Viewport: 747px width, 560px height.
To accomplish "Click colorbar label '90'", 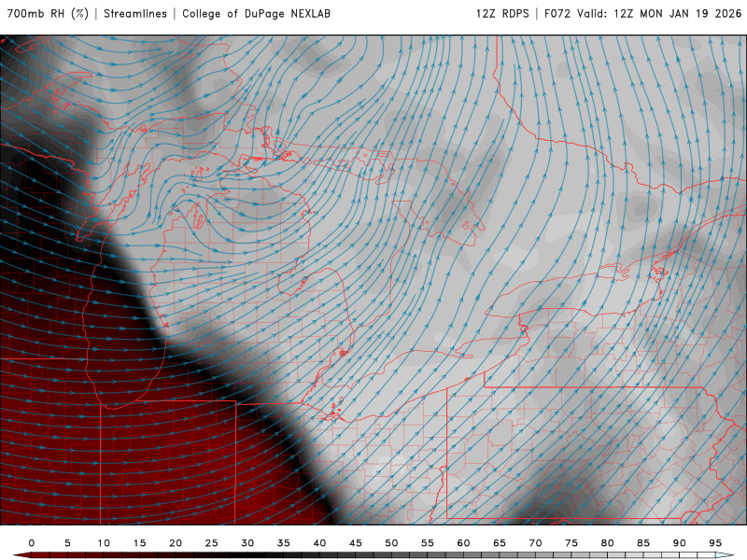I will (x=679, y=543).
